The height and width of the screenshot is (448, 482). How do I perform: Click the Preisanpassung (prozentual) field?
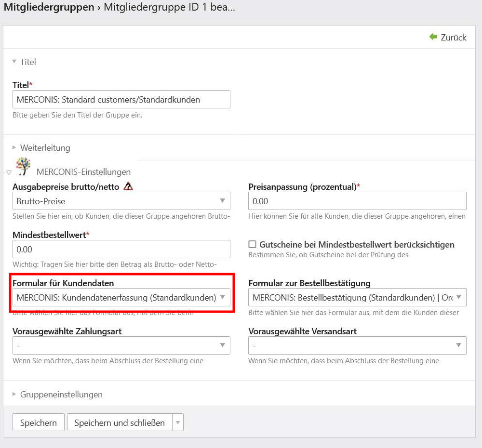tap(357, 201)
